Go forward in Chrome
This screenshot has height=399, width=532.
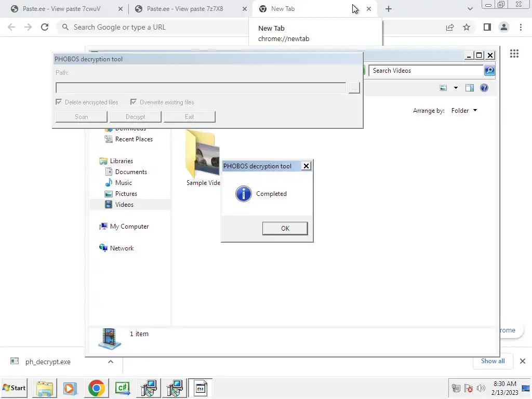tap(28, 27)
